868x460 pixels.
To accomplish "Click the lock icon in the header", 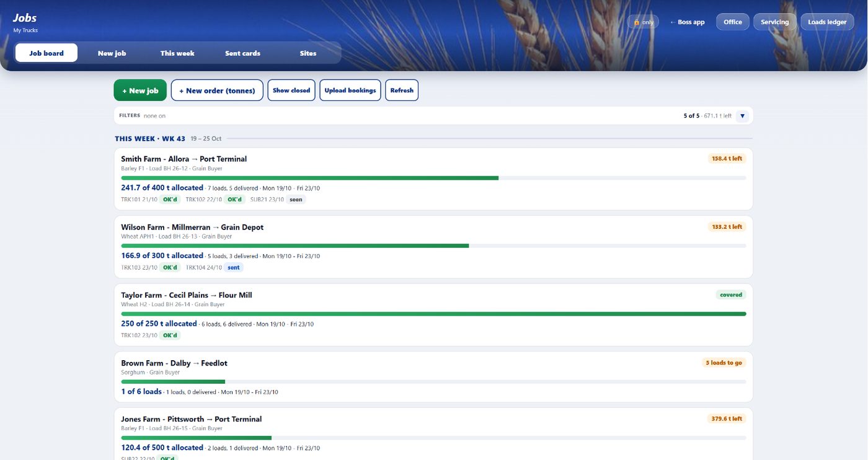I will point(636,22).
